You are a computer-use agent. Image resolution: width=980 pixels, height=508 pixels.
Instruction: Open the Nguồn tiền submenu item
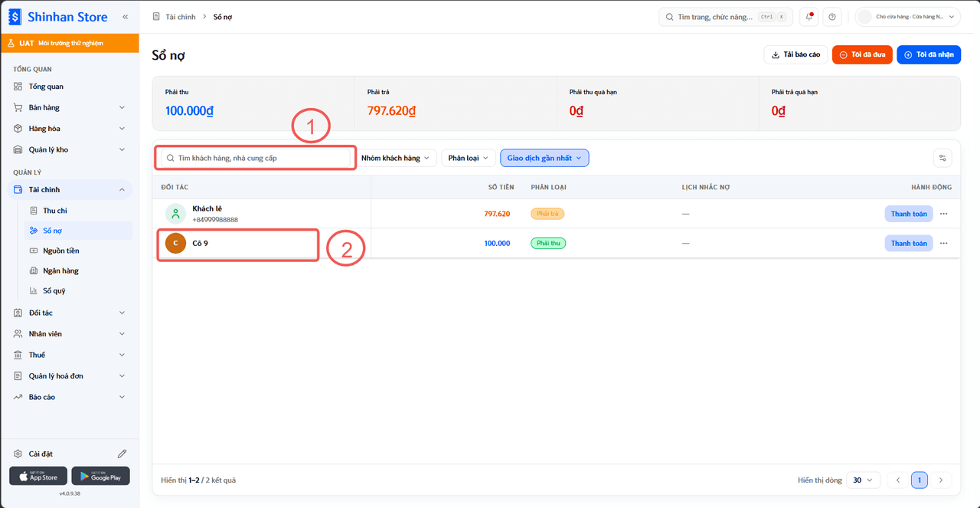77,251
